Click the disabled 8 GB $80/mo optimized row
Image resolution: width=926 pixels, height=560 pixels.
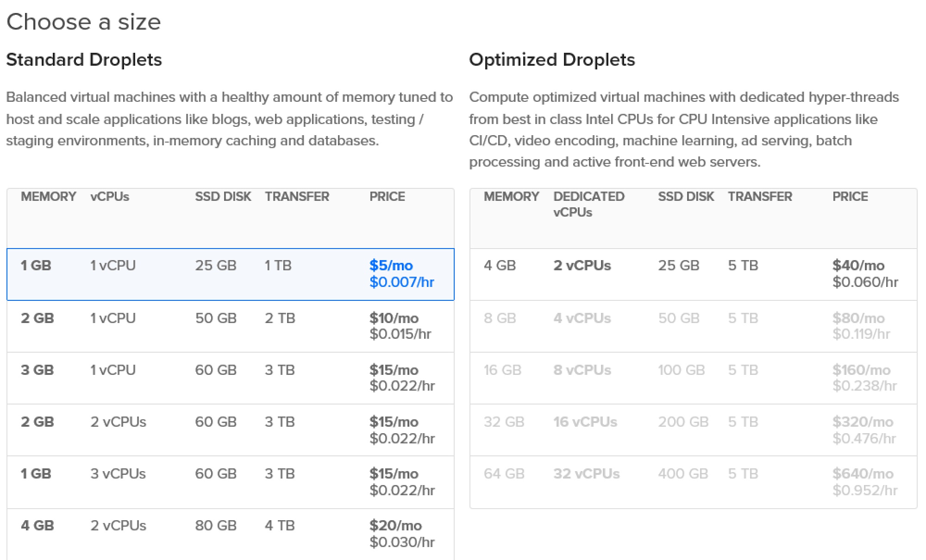(x=693, y=326)
